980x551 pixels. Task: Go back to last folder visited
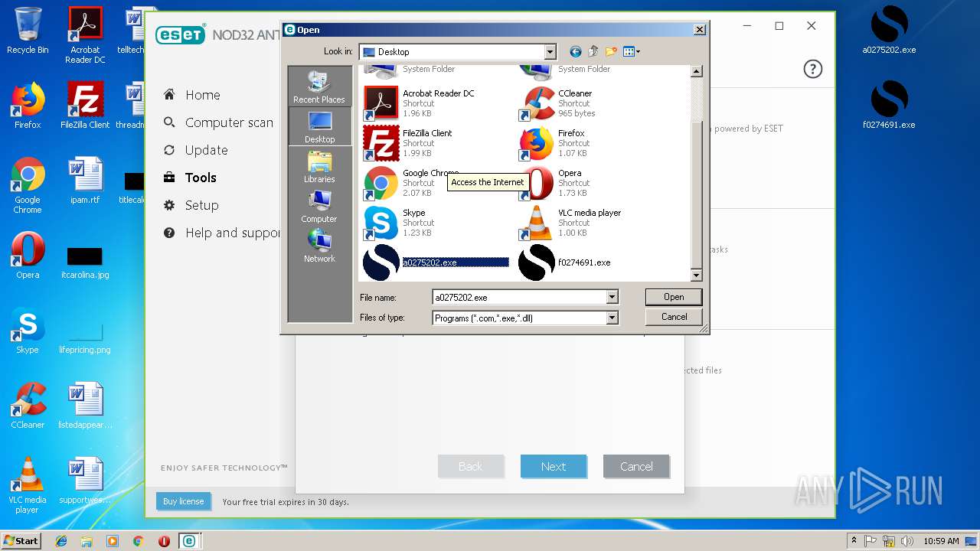pos(576,51)
